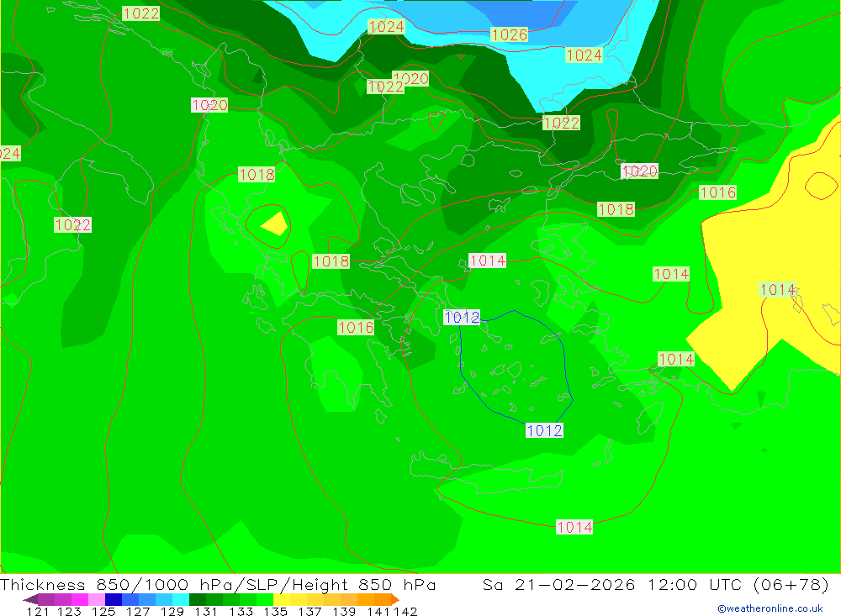Click the 'Sa 21-02-2026 12:00 UTC (06+78)' timestamp

click(x=655, y=584)
